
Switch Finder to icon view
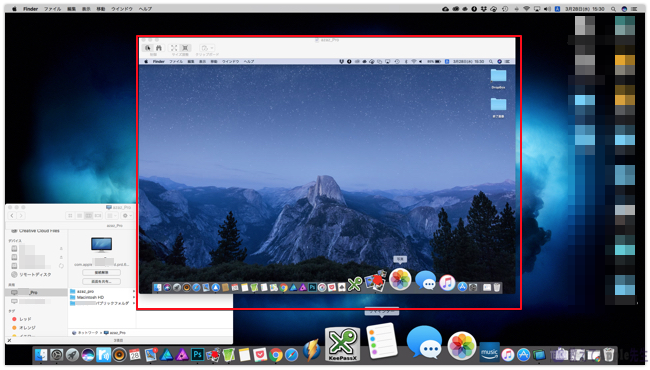(70, 215)
